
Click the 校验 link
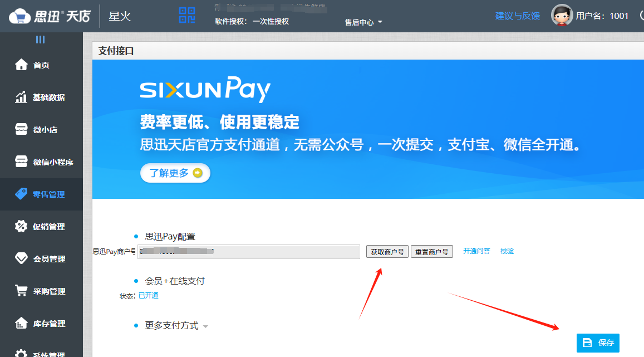point(507,251)
